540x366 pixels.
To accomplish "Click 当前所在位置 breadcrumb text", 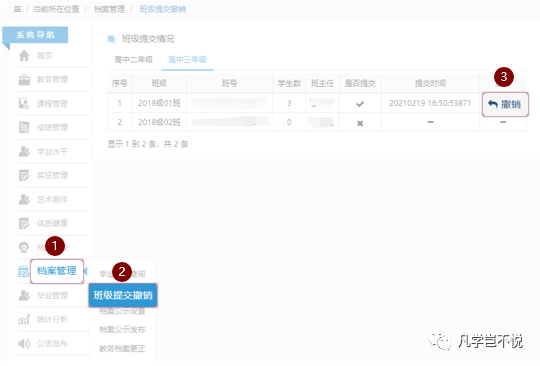I will [56, 9].
